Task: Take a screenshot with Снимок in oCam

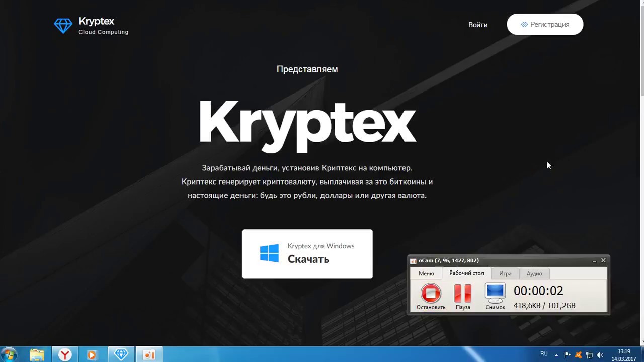Action: tap(495, 297)
